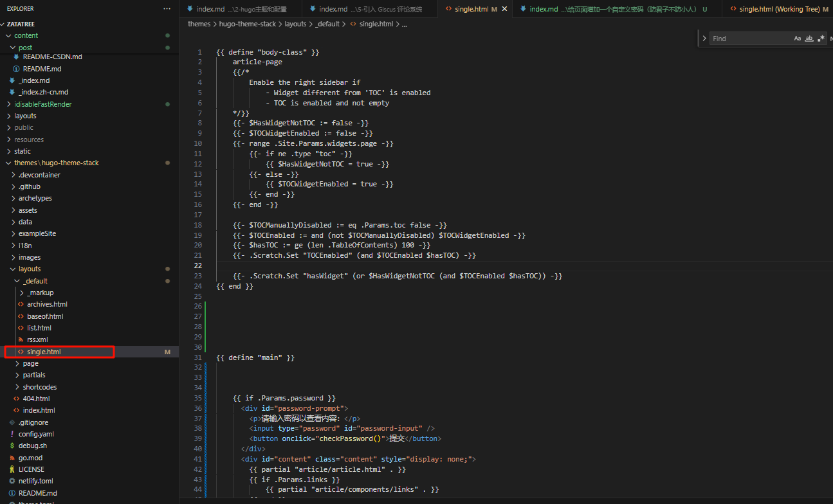
Task: Collapse the ZATATREE root folder
Action: (4, 24)
